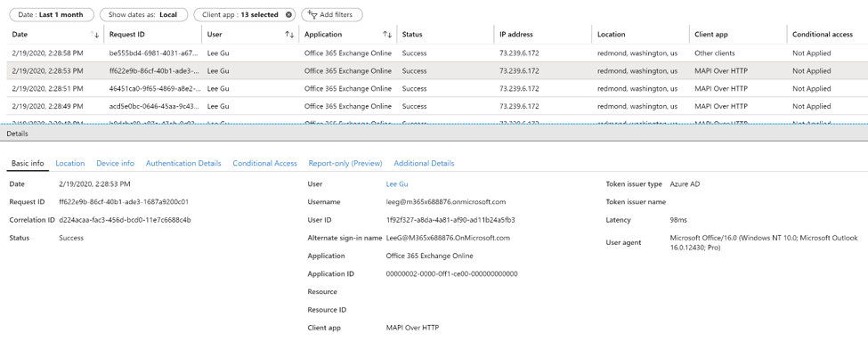The image size is (868, 342).
Task: Click the Microsoft Office/16.0 user agent text
Action: (x=764, y=242)
